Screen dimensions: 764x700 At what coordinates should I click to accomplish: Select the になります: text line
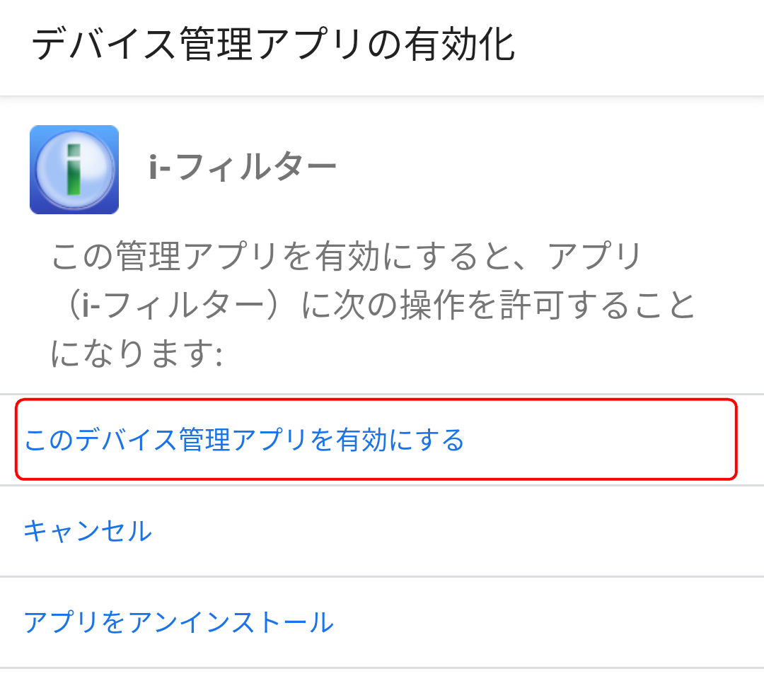coord(137,353)
